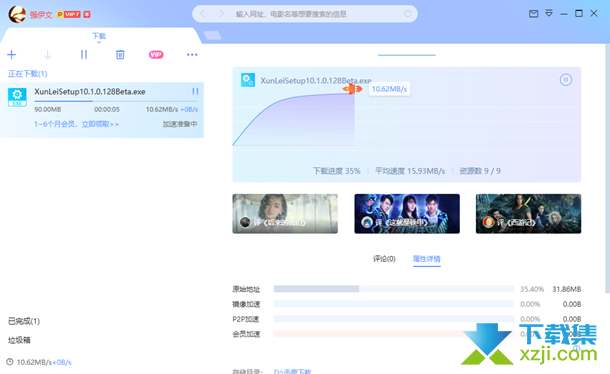Click the browser refresh icon in search bar
610x374 pixels.
408,14
